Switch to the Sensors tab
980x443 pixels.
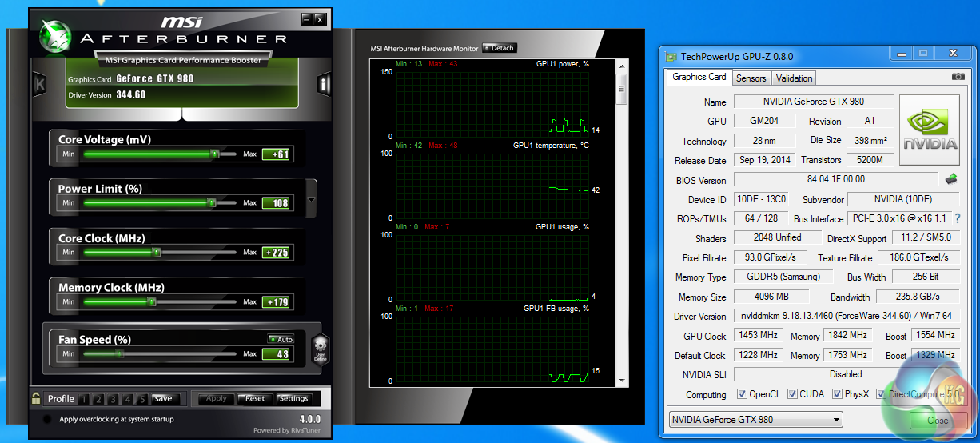click(x=751, y=78)
